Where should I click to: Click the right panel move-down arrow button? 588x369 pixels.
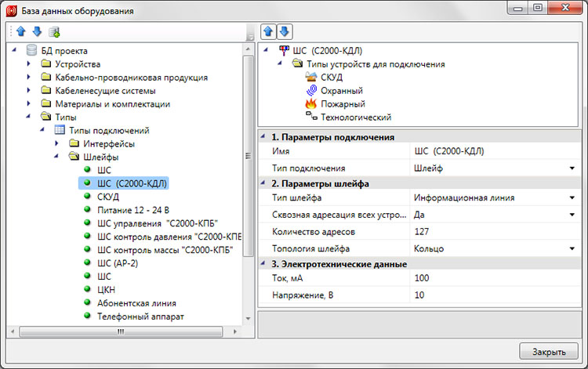pyautogui.click(x=285, y=31)
